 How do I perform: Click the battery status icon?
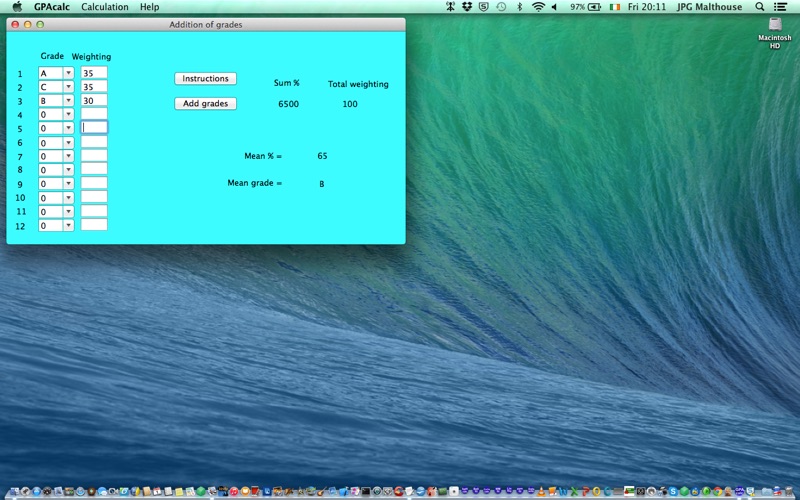(594, 7)
